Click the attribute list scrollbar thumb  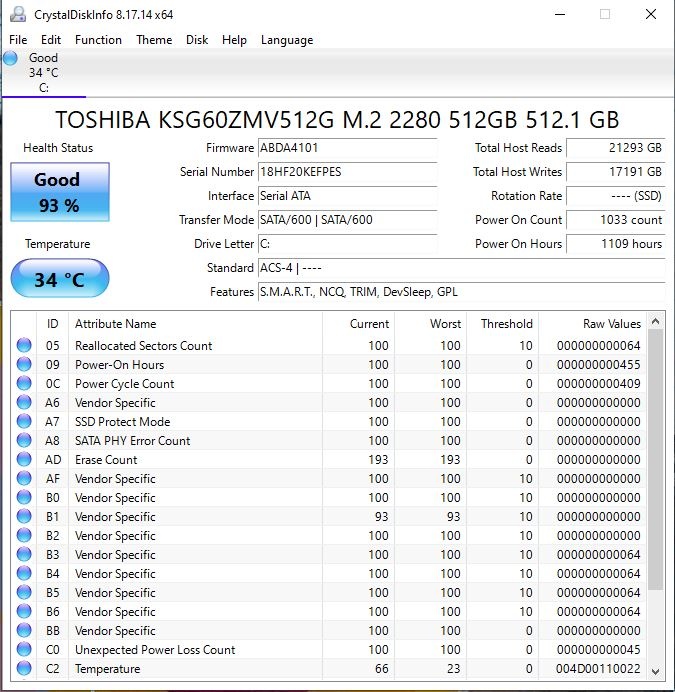[656, 459]
